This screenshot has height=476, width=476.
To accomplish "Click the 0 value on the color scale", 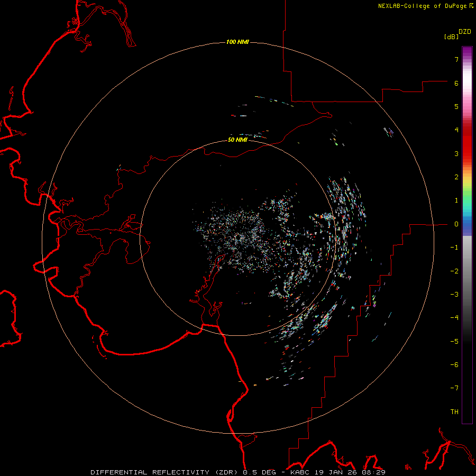I will 456,224.
